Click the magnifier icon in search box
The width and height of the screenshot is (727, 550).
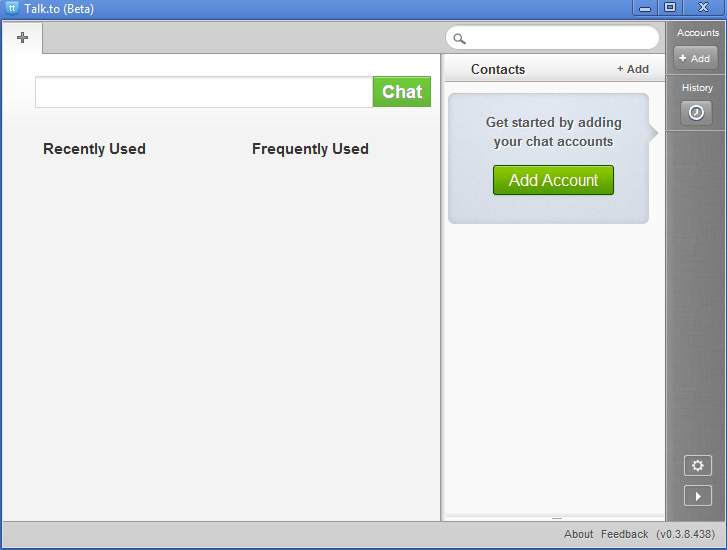tap(459, 39)
